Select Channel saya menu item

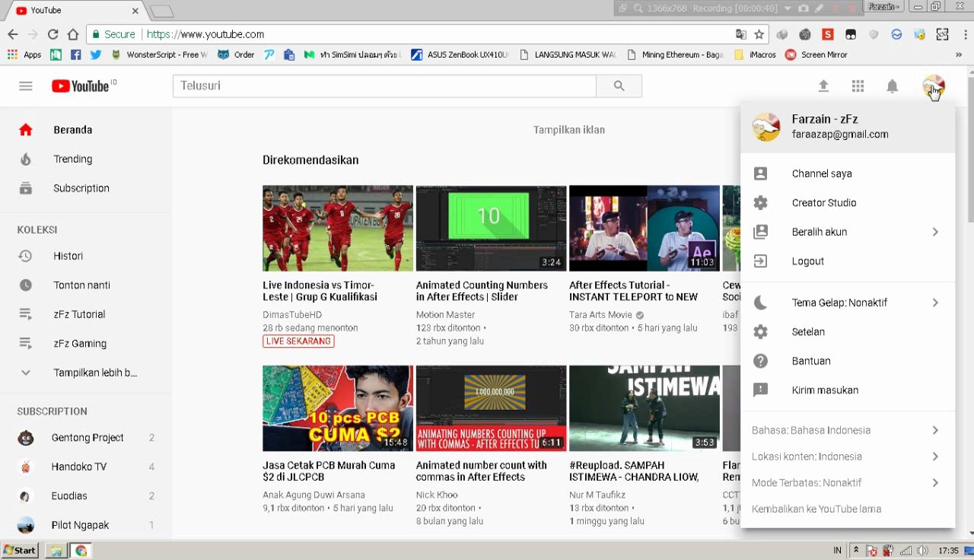(x=821, y=173)
